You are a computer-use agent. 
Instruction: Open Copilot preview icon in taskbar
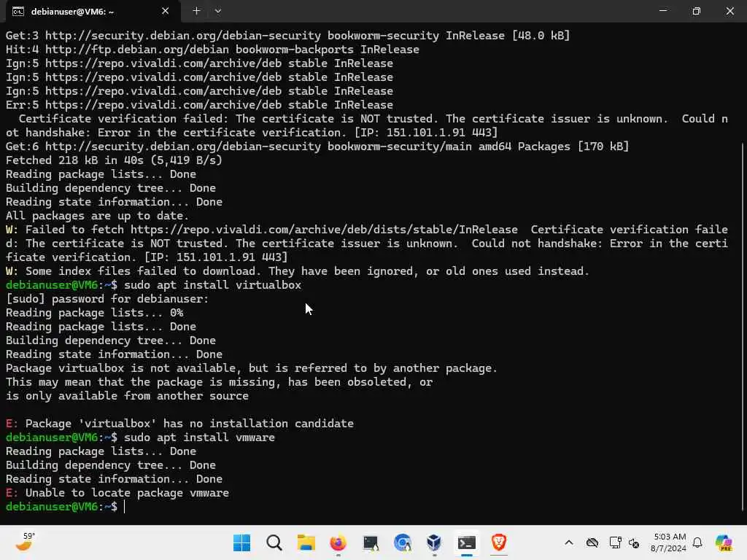tap(724, 542)
